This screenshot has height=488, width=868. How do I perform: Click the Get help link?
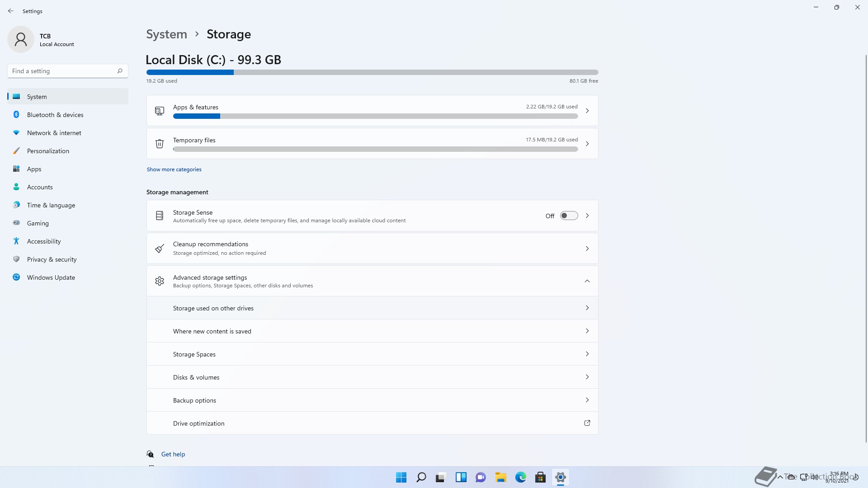173,454
